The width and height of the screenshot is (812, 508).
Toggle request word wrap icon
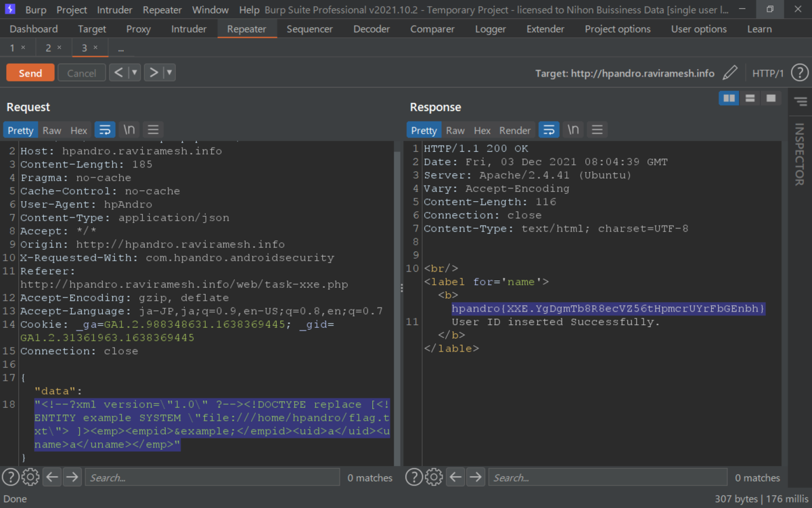pyautogui.click(x=105, y=130)
